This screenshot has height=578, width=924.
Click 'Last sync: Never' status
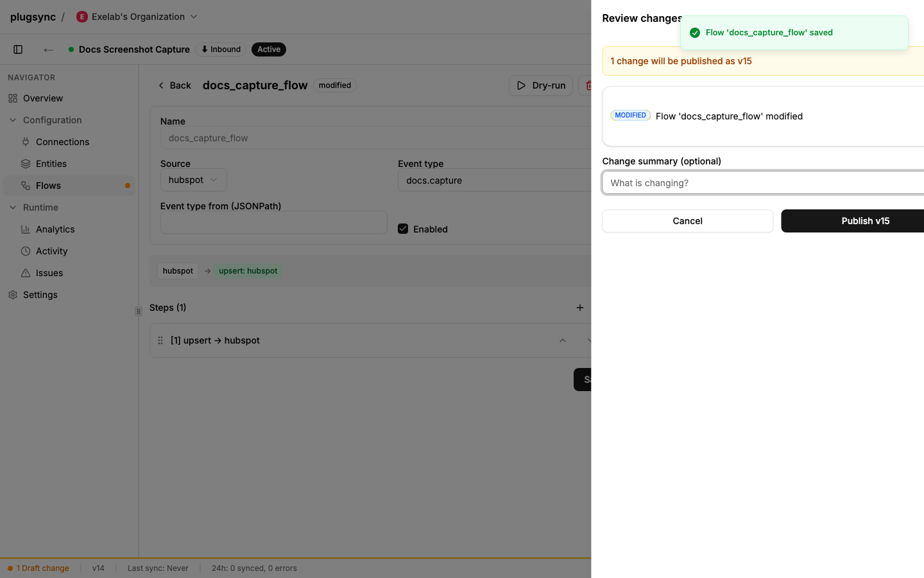tap(158, 568)
